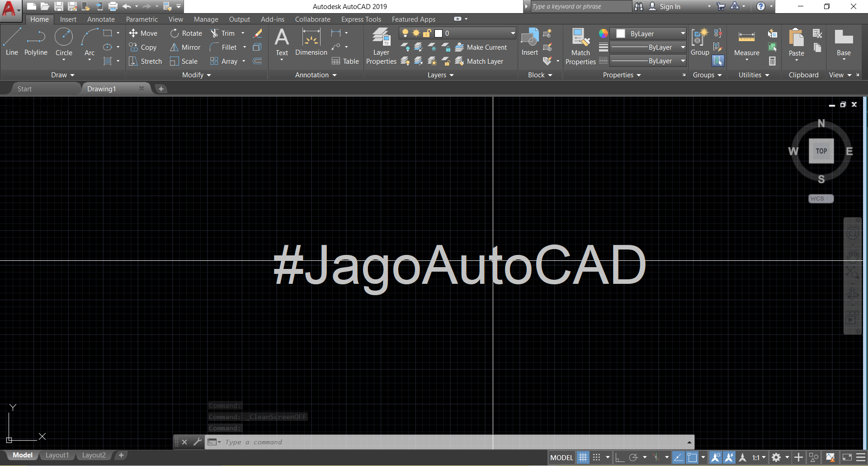Toggle Snap mode in status bar

coord(597,457)
